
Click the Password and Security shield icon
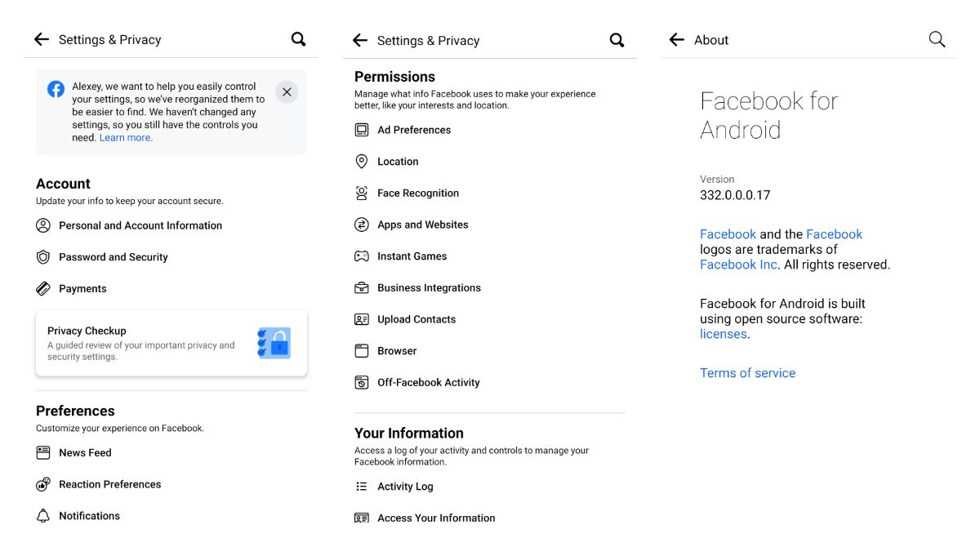43,257
